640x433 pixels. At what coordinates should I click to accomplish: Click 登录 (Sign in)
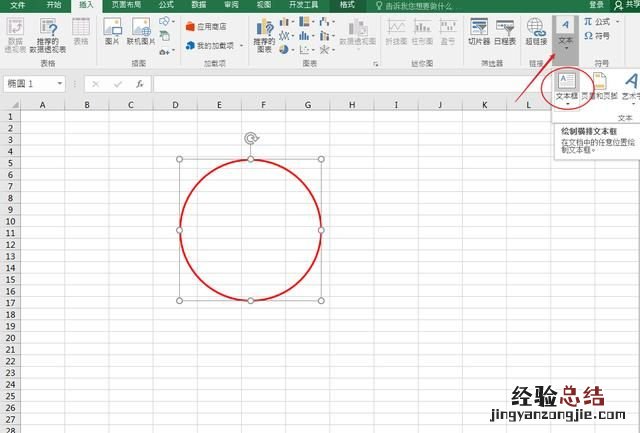point(596,5)
